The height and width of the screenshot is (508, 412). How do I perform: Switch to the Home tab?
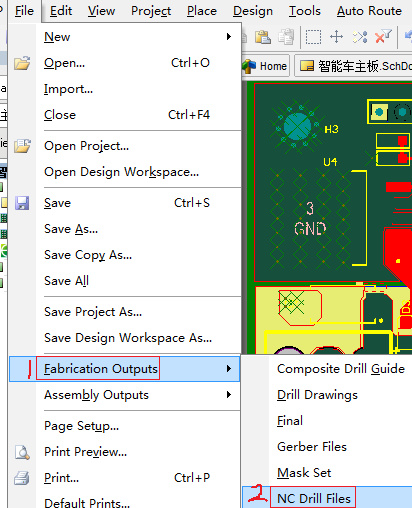tap(266, 66)
